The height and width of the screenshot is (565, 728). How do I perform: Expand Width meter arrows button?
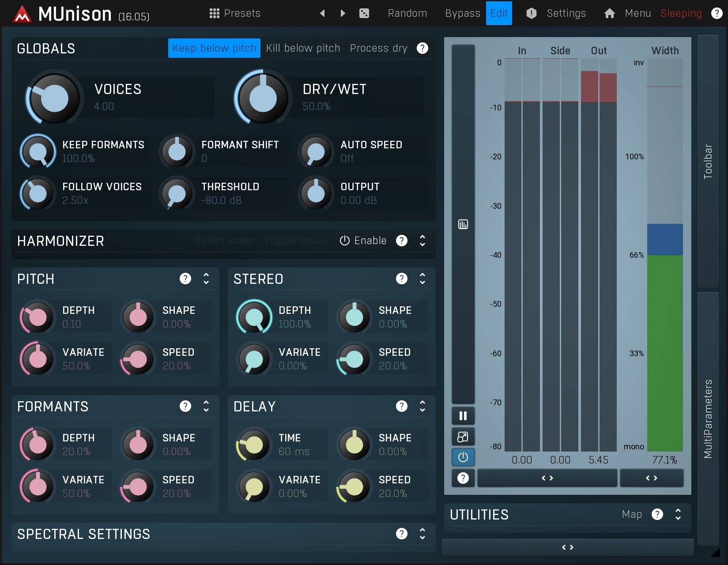tap(652, 478)
